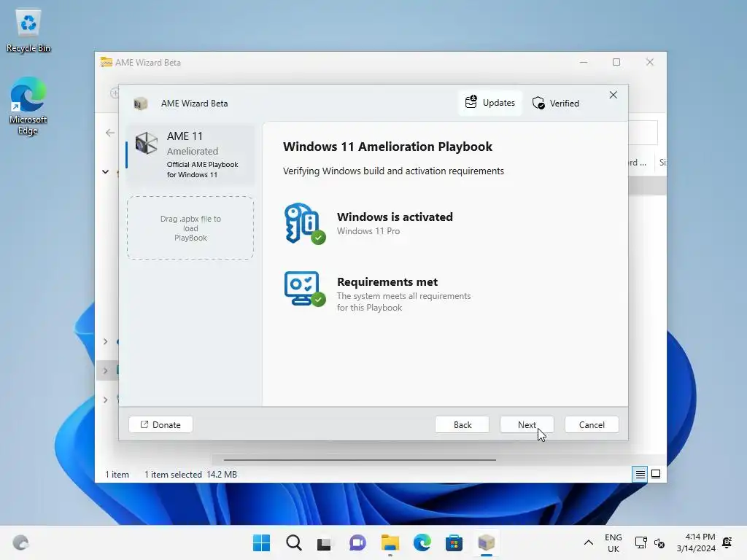This screenshot has height=560, width=747.
Task: Minimize the File Explorer window
Action: pos(584,63)
